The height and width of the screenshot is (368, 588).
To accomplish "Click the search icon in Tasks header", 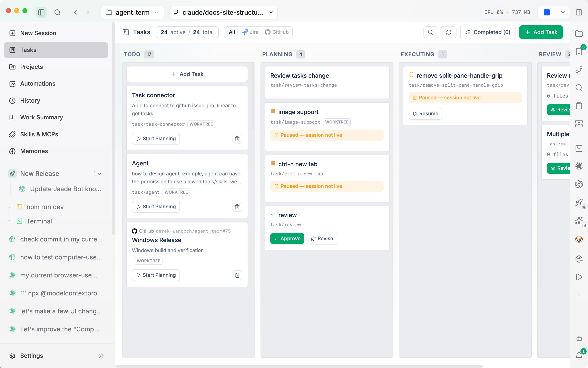I will (x=430, y=32).
